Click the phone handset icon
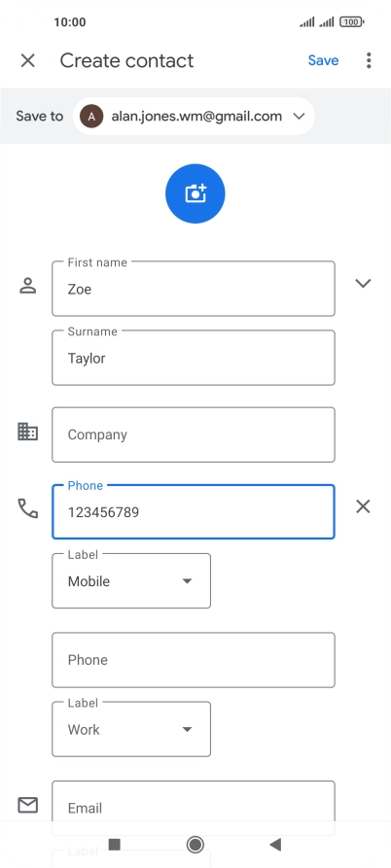 pos(27,507)
